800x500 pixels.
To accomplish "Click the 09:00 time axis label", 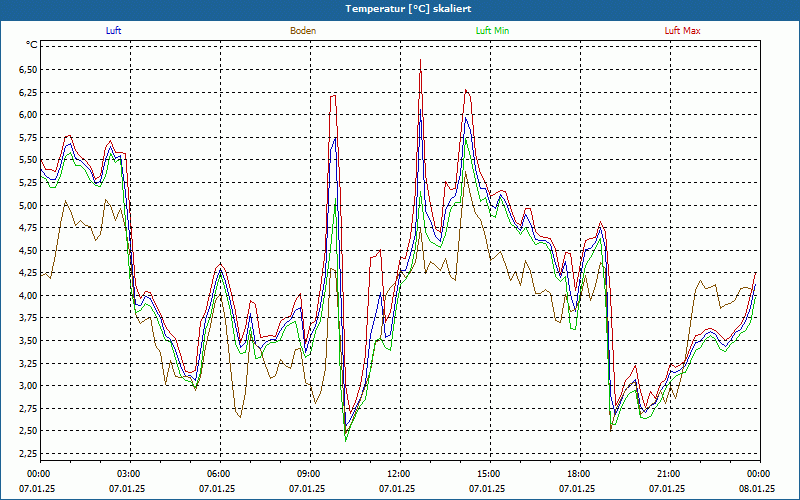I will click(311, 474).
